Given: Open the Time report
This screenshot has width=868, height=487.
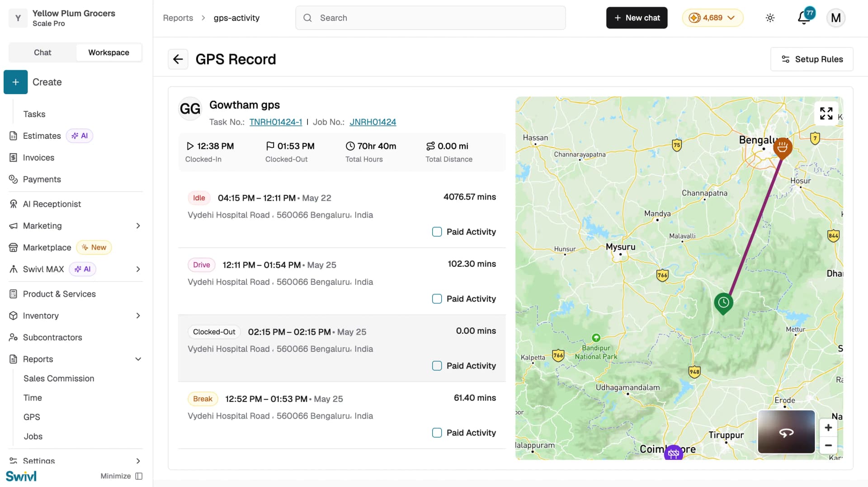Looking at the screenshot, I should pos(33,398).
